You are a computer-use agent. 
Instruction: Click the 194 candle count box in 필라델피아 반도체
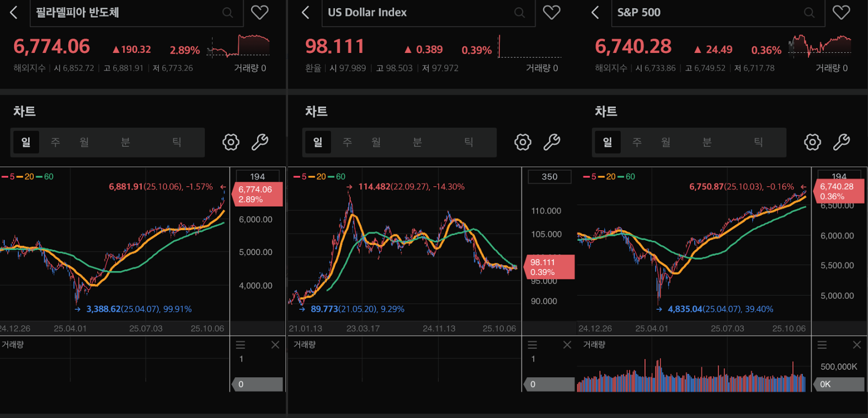pos(258,176)
